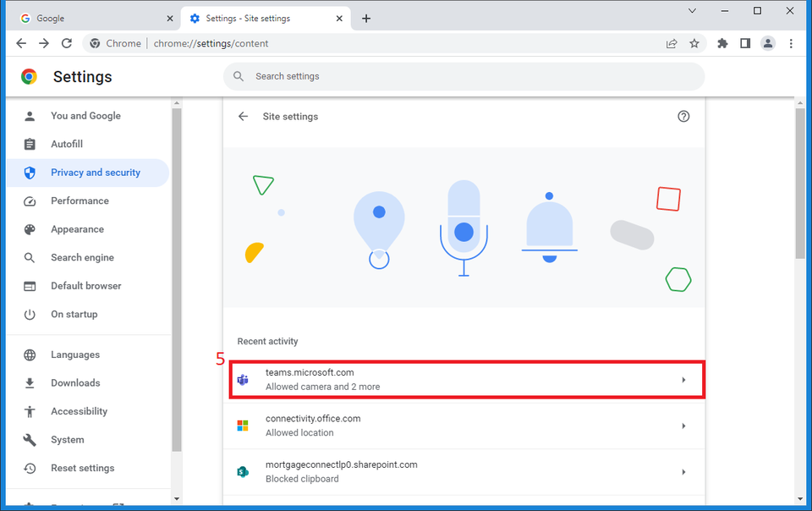Open the Search engine settings section

[82, 257]
